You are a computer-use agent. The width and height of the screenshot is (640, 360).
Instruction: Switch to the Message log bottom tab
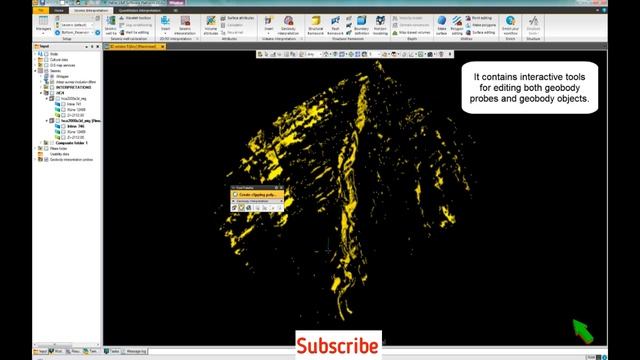click(134, 351)
